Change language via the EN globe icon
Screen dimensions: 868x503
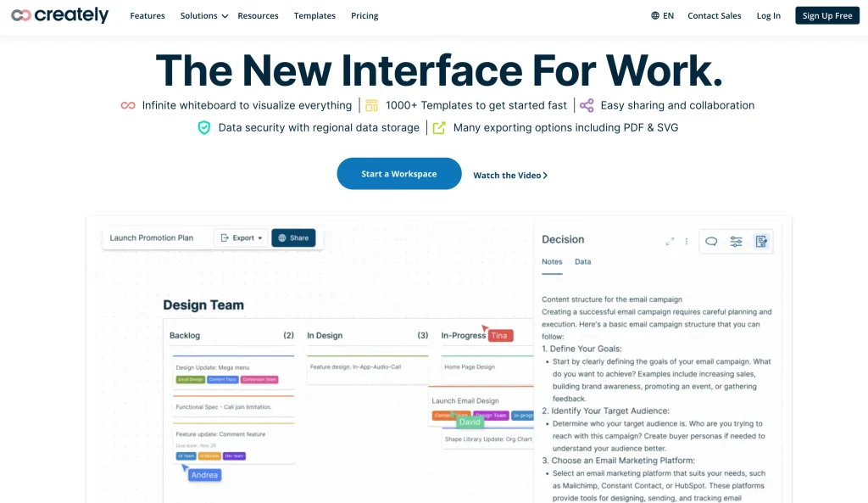coord(662,15)
